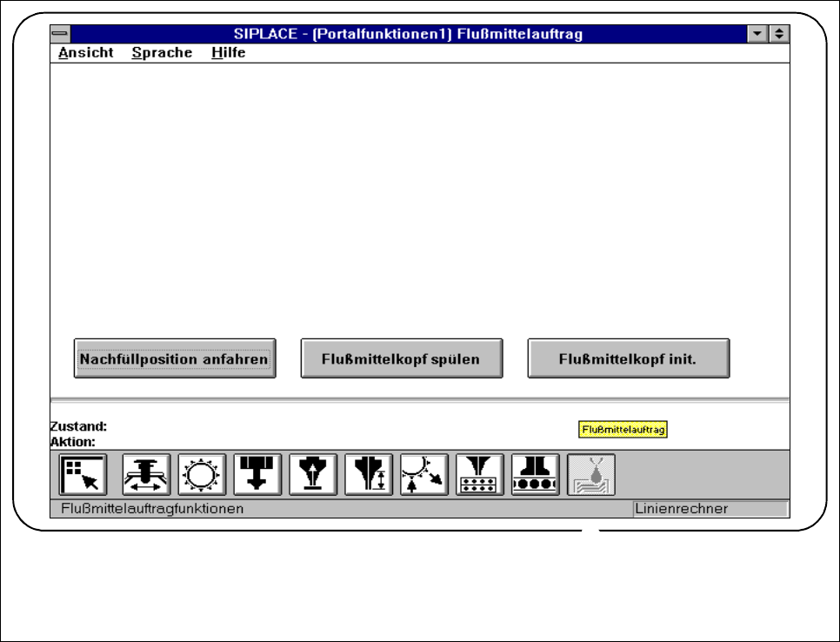Click the Aktion: label
The image size is (840, 642).
pos(73,442)
